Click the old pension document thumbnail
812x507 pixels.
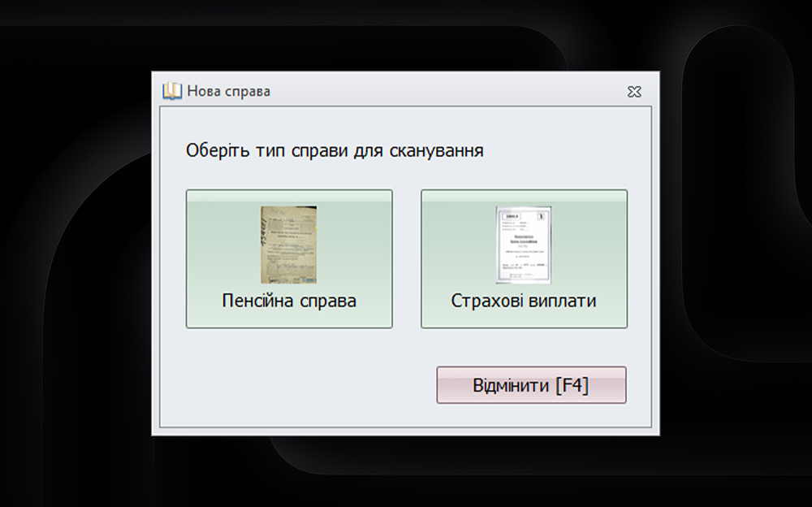[x=288, y=245]
